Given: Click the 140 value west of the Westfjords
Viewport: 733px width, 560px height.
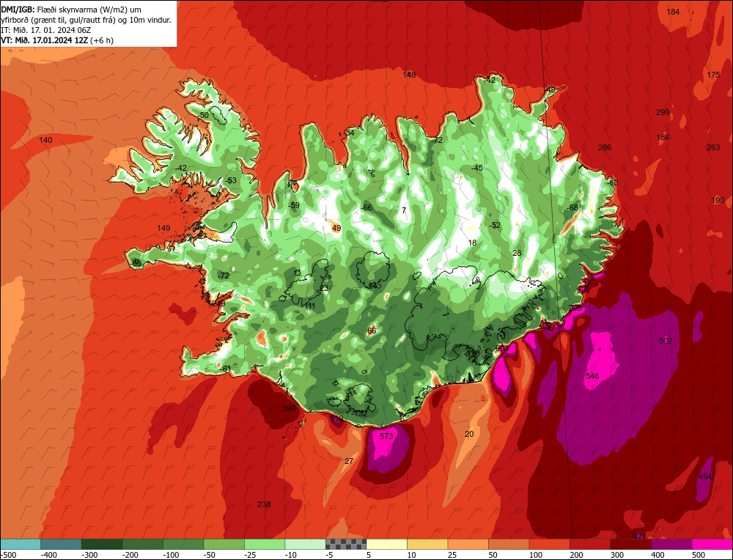Looking at the screenshot, I should pos(45,140).
